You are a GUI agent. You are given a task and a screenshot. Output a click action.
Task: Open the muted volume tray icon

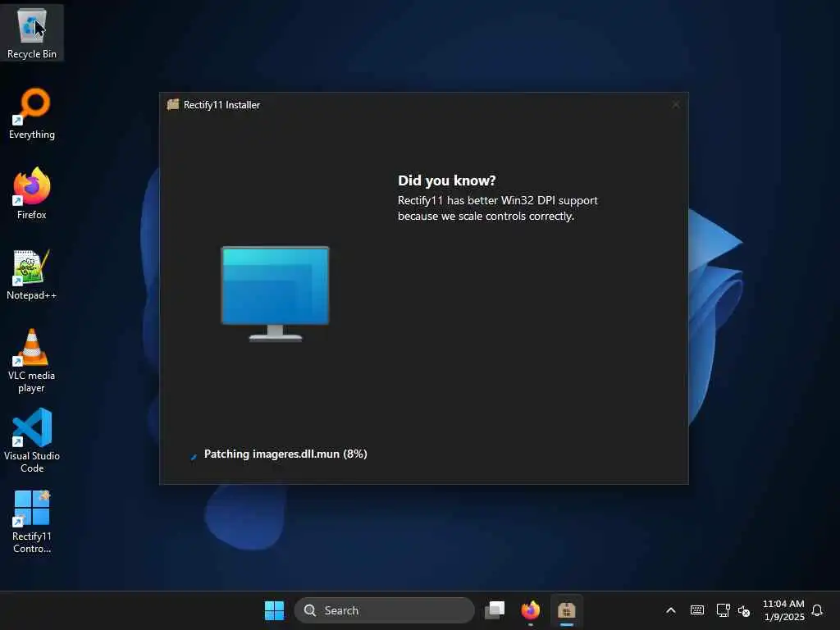(x=743, y=610)
